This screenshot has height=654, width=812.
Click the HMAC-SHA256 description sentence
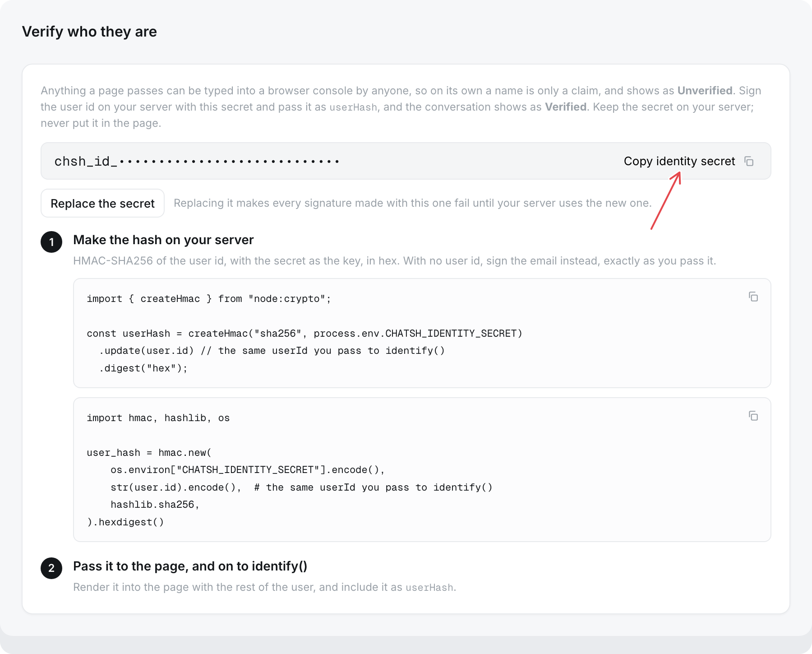coord(395,261)
